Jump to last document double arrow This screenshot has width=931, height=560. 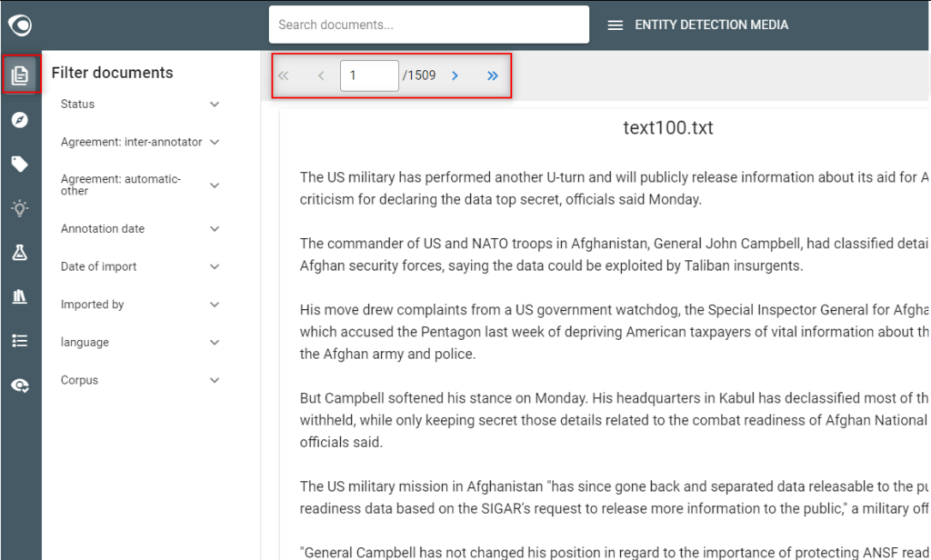(492, 75)
